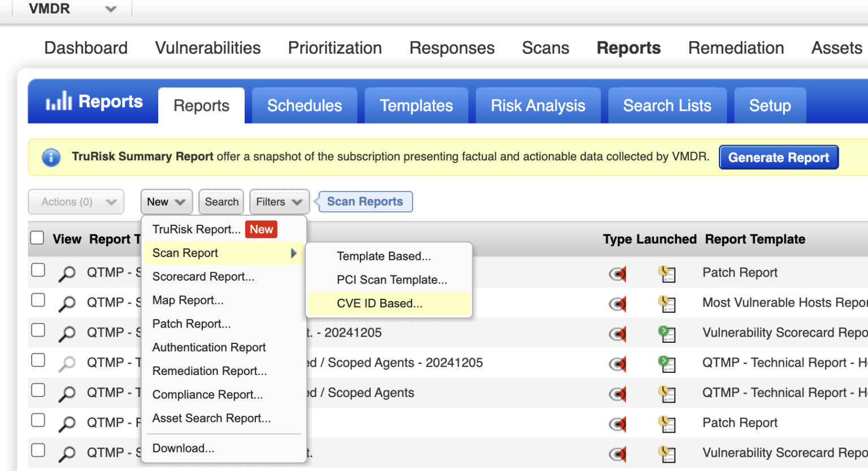
Task: Open view magnifier in bottom Patch Report row
Action: (x=67, y=424)
